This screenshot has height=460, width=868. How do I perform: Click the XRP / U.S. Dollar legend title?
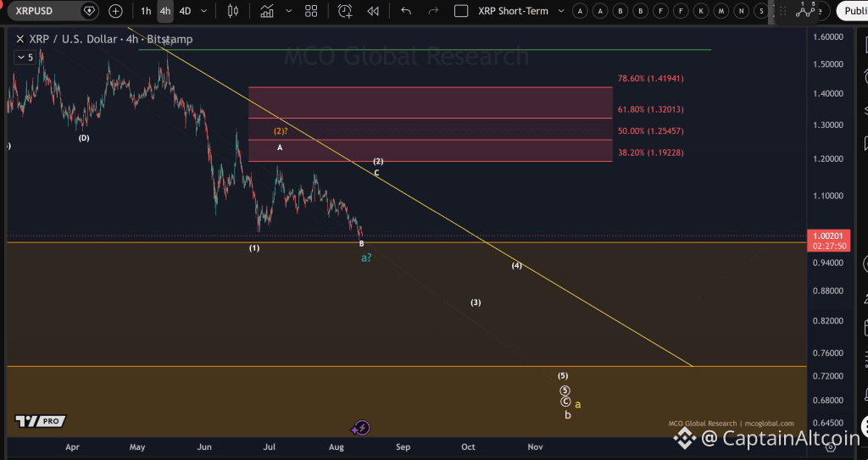tap(111, 39)
